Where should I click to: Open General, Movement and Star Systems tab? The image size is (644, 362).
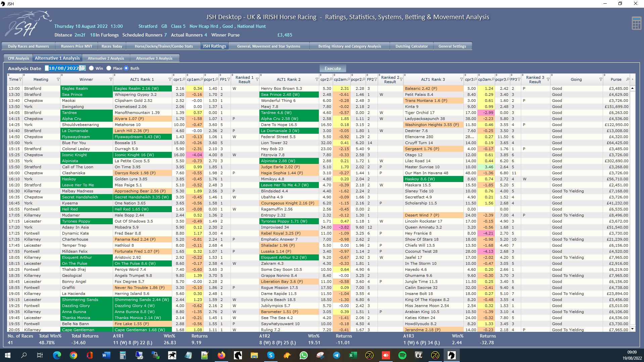268,46
